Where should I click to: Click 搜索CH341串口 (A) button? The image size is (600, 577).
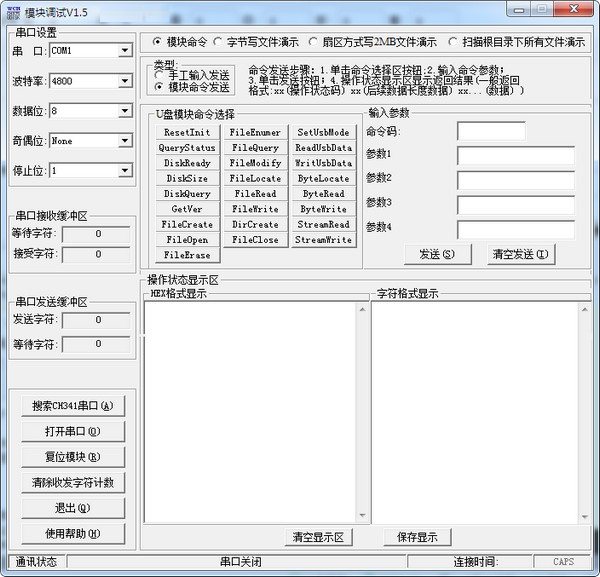tap(73, 406)
